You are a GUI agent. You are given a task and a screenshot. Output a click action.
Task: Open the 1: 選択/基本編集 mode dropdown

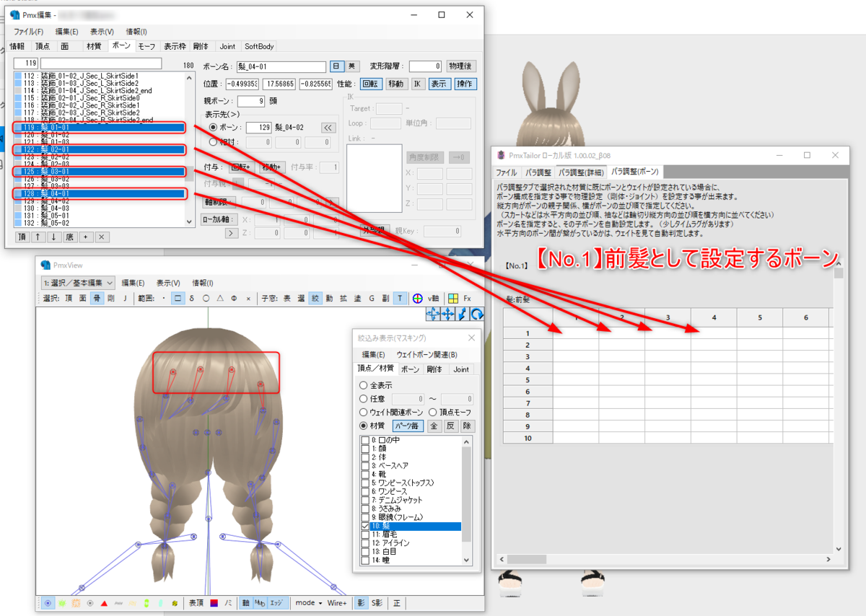click(79, 283)
